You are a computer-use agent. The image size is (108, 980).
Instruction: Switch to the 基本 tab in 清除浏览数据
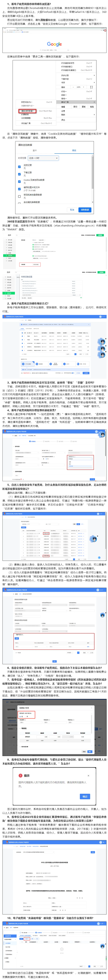[35, 151]
